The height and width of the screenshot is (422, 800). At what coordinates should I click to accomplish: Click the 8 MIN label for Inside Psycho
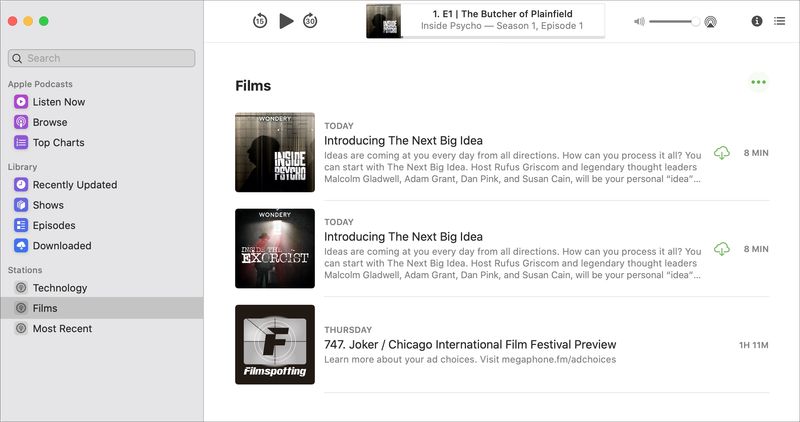[x=756, y=153]
